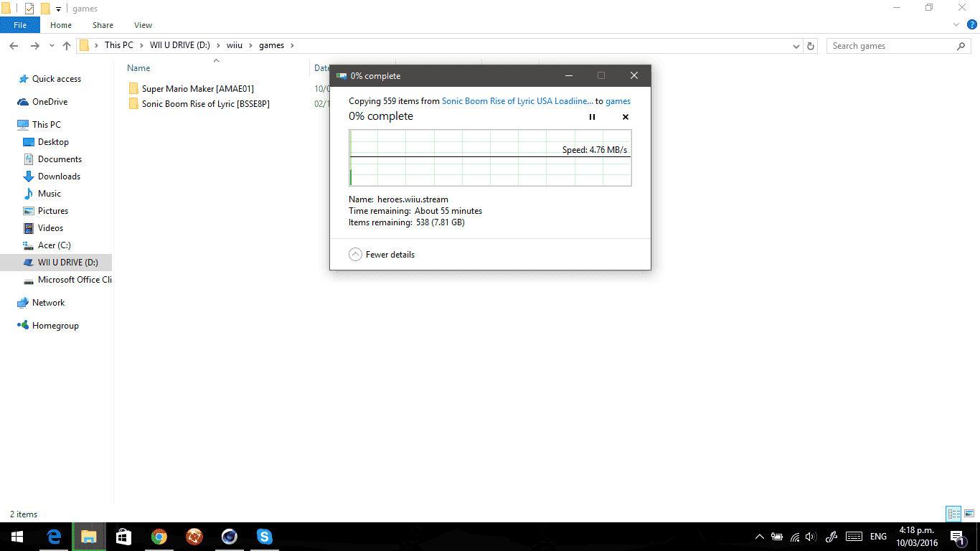Viewport: 980px width, 551px height.
Task: Select This PC in navigation pane
Action: click(39, 125)
